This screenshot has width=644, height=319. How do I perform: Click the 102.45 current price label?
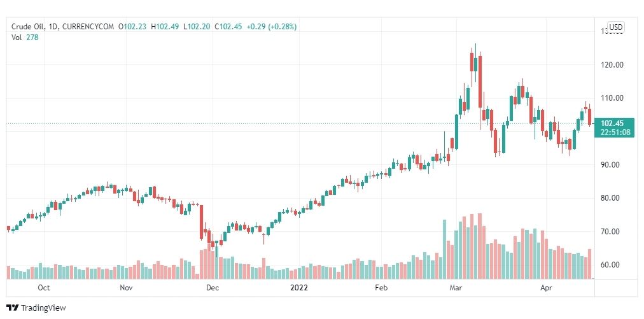coord(612,124)
